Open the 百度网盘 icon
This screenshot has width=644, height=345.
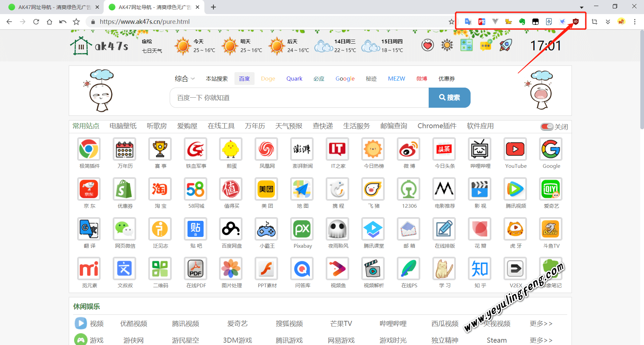(231, 229)
